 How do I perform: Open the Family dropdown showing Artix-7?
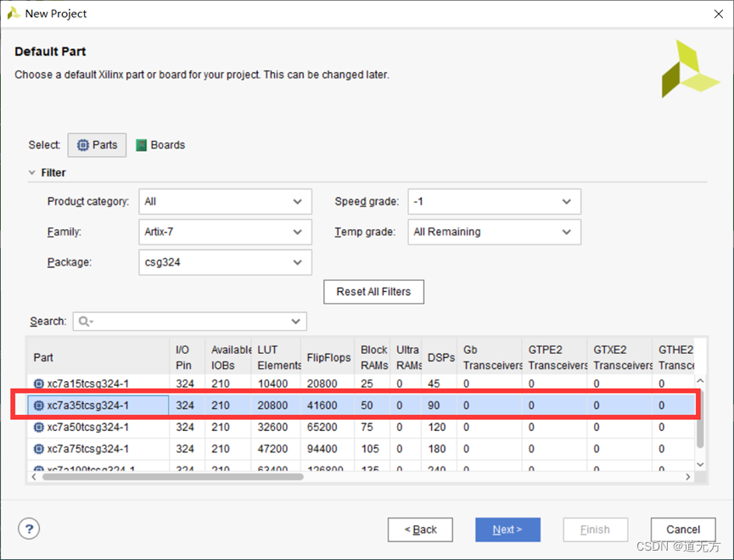(225, 232)
